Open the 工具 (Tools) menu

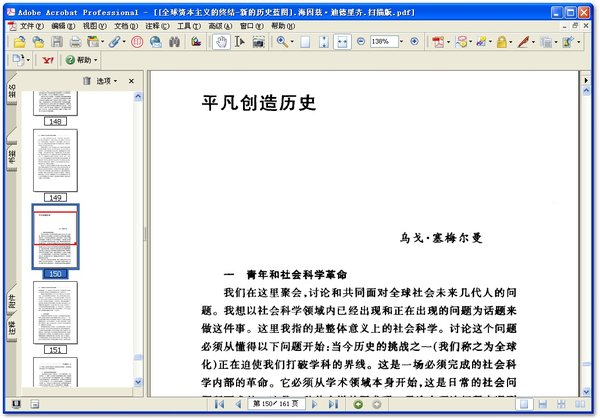(x=189, y=26)
